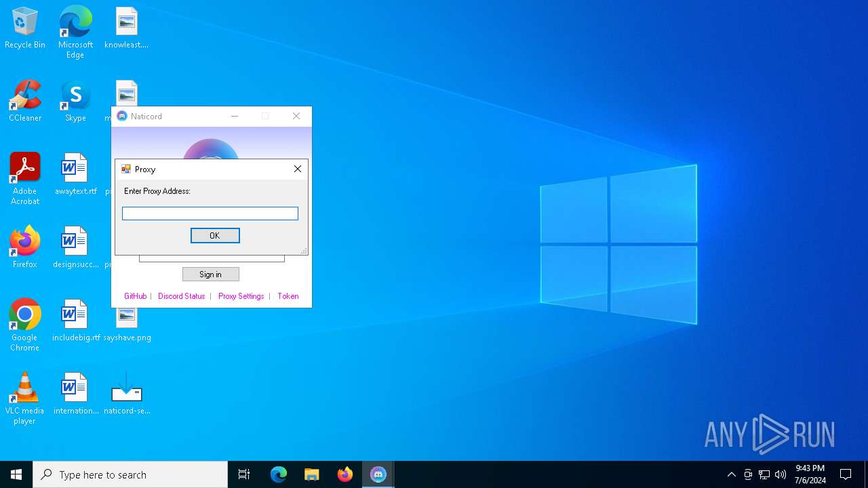Select the VLC media player shortcut
This screenshot has height=488, width=868.
[25, 399]
